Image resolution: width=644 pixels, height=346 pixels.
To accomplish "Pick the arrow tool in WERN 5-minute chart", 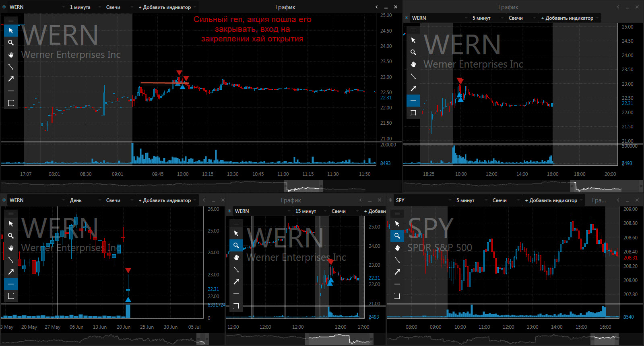I will click(413, 89).
